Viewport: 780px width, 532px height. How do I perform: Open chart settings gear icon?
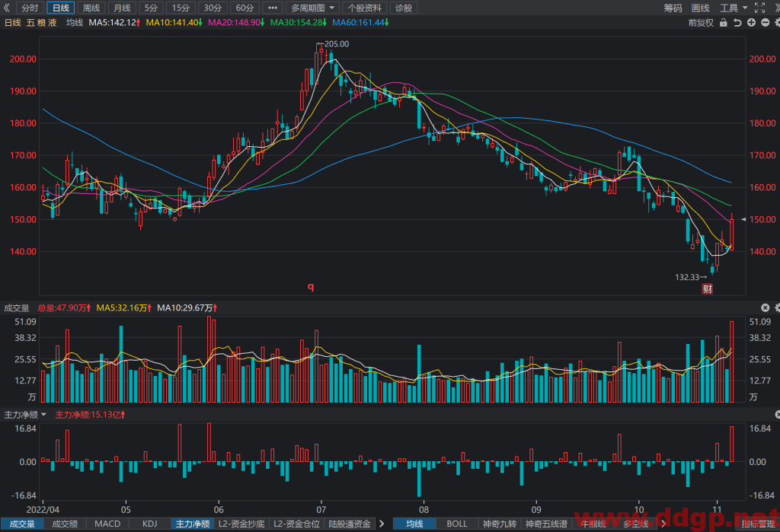point(777,22)
